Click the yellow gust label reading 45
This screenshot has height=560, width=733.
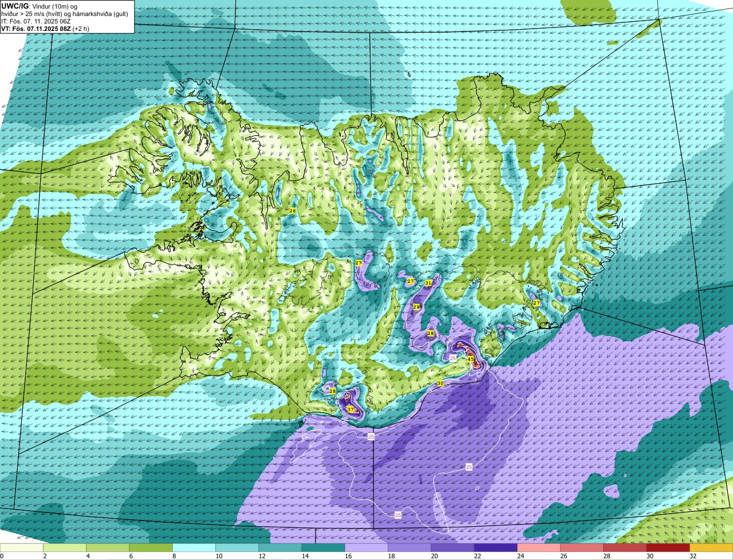(x=470, y=359)
